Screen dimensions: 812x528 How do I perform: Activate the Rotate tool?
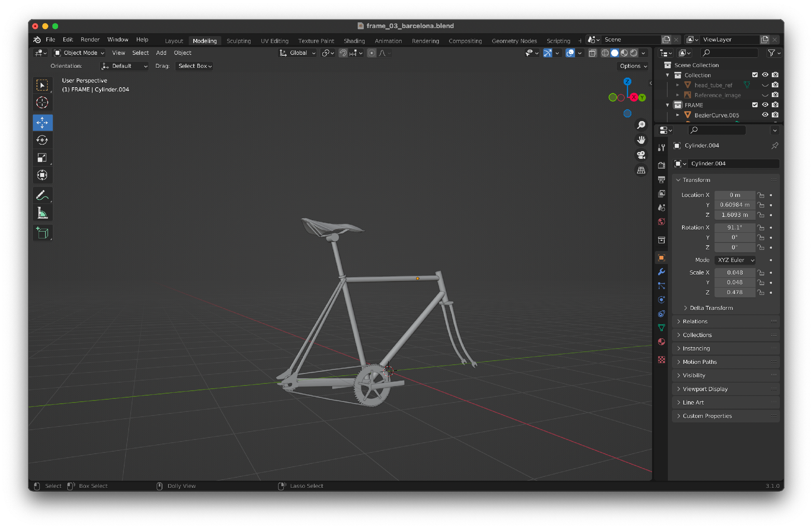tap(43, 140)
